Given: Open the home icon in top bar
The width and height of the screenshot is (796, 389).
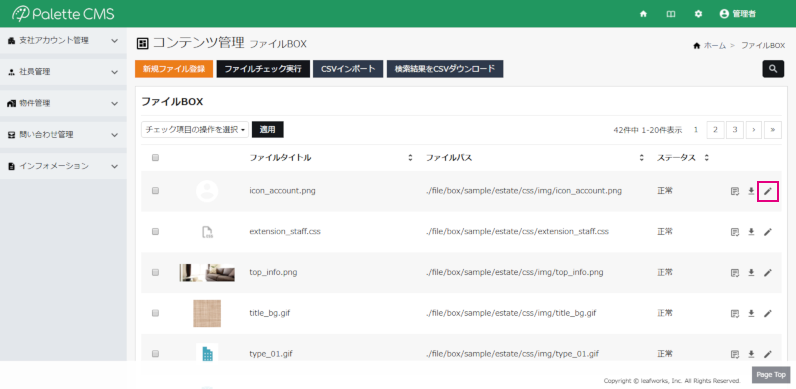Looking at the screenshot, I should tap(643, 14).
